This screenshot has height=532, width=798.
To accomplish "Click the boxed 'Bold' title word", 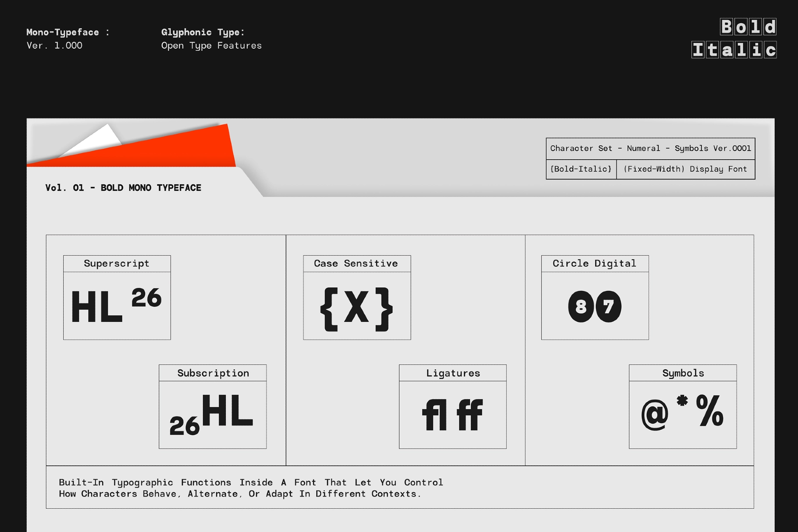I will (748, 27).
